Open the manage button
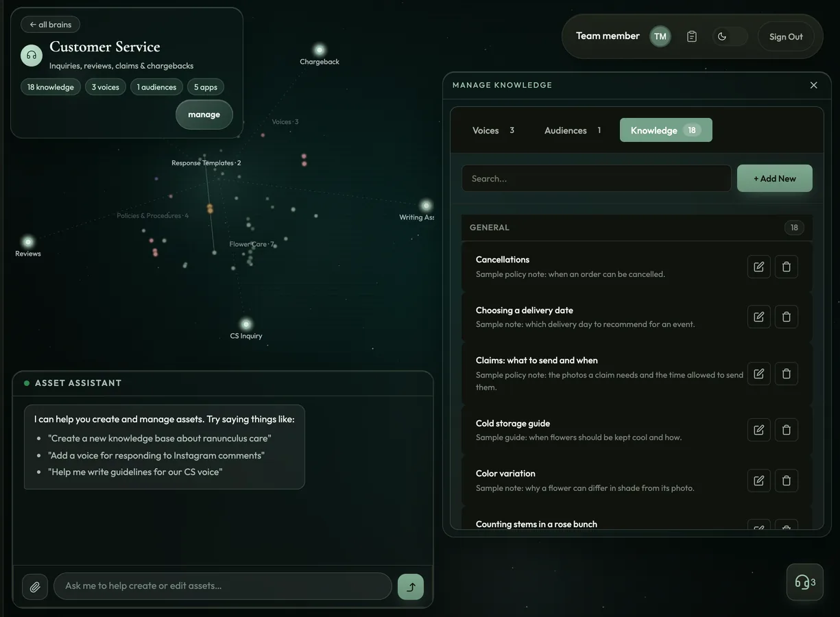Image resolution: width=840 pixels, height=617 pixels. [x=204, y=114]
